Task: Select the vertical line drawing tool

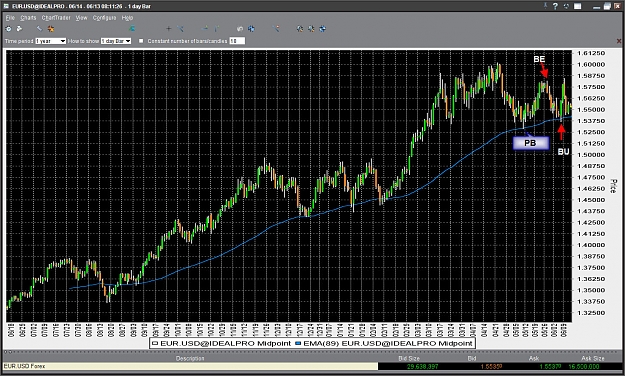Action: (216, 29)
